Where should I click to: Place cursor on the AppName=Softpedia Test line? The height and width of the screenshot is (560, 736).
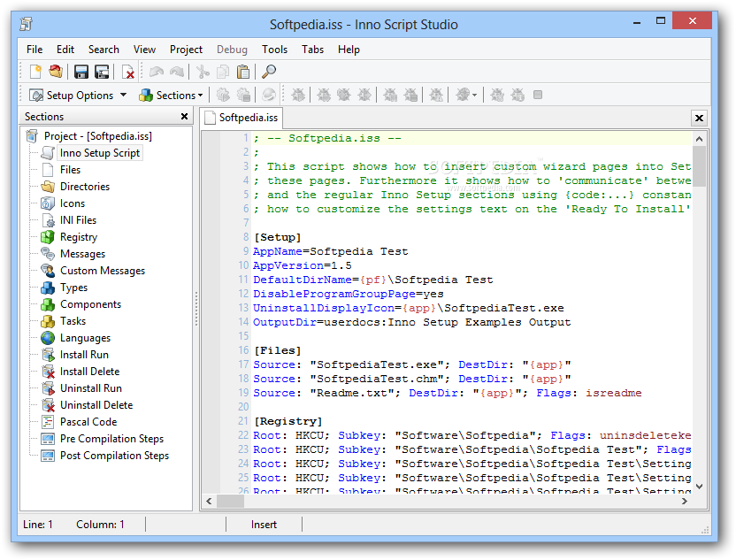point(331,251)
